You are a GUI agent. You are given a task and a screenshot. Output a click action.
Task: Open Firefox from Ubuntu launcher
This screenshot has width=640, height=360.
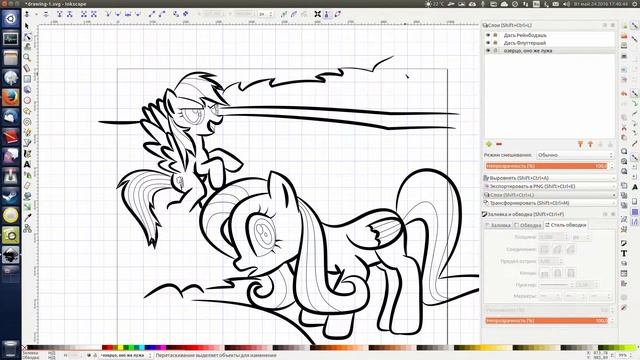point(10,98)
